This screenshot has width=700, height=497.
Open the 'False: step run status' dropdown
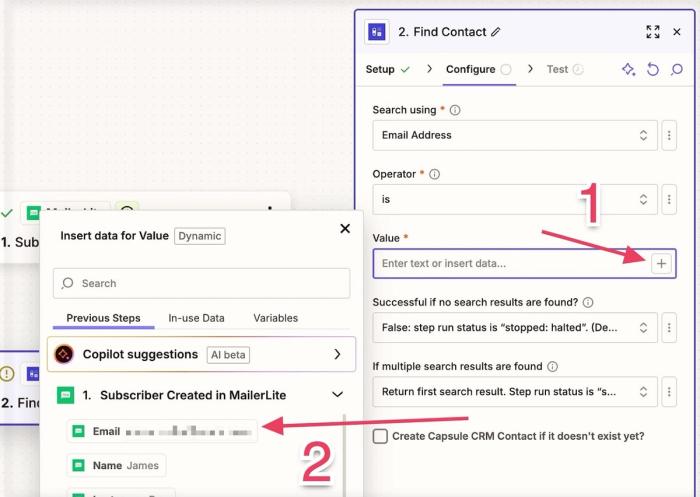[515, 327]
